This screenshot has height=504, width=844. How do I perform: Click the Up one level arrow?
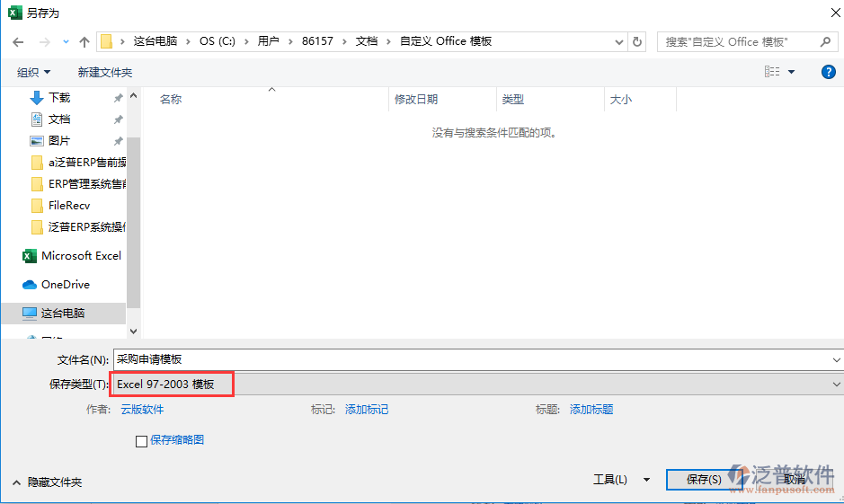pyautogui.click(x=84, y=42)
